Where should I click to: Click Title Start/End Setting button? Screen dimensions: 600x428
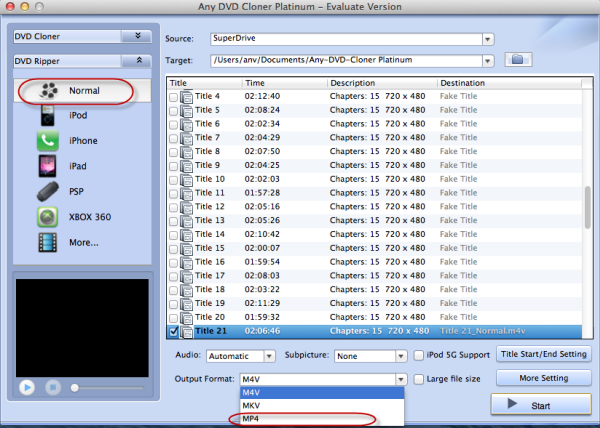point(544,354)
